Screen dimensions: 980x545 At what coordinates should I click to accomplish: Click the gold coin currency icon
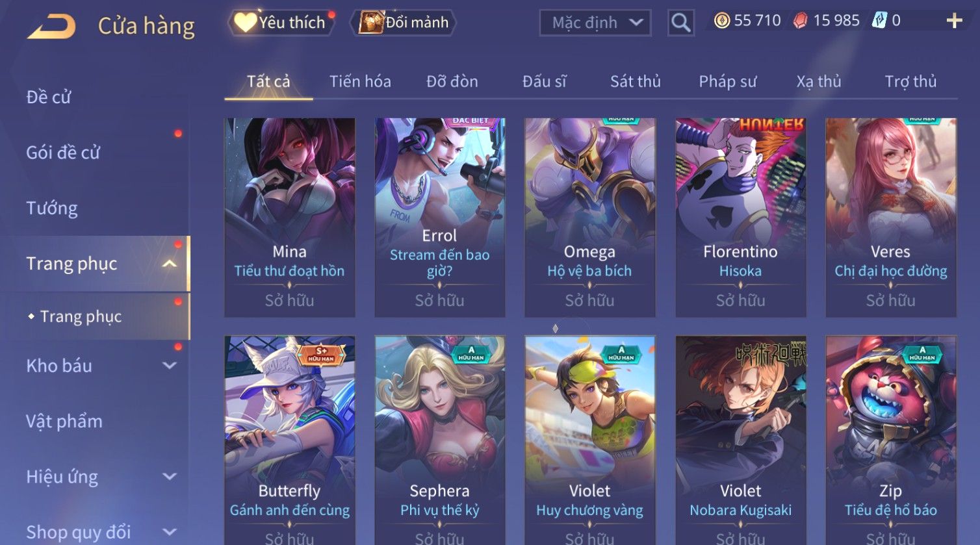click(721, 21)
